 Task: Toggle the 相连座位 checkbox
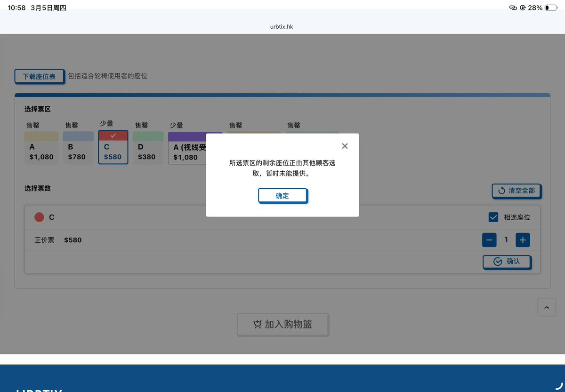click(x=493, y=217)
